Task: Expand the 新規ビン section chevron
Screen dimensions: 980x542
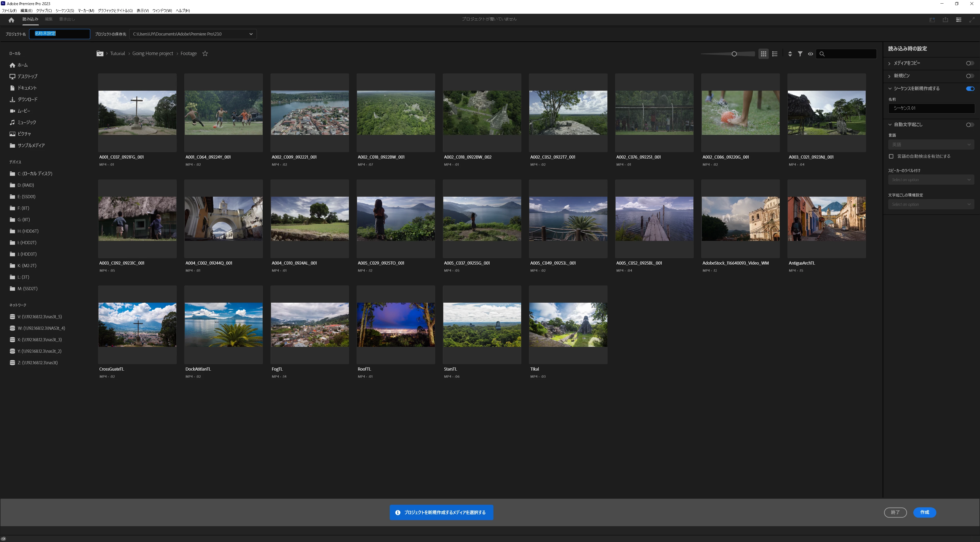Action: tap(889, 76)
